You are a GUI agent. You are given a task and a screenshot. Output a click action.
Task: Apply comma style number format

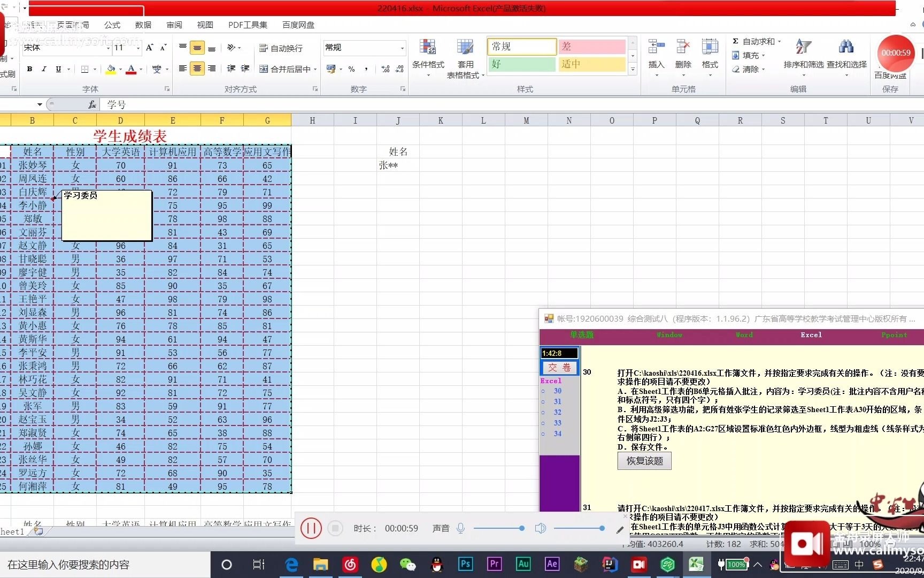(x=366, y=69)
